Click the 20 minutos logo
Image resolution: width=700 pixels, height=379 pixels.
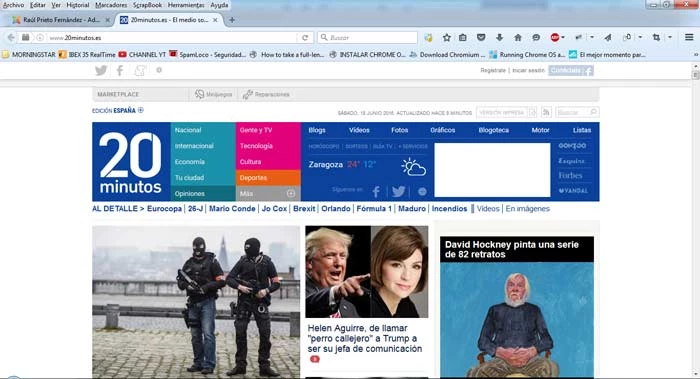click(x=131, y=162)
